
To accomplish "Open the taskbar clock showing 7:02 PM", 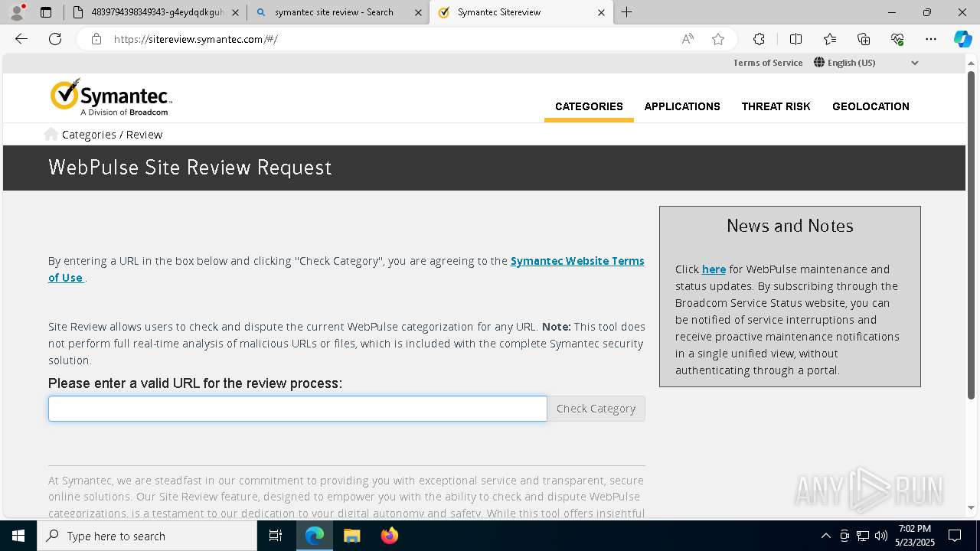I will click(914, 536).
